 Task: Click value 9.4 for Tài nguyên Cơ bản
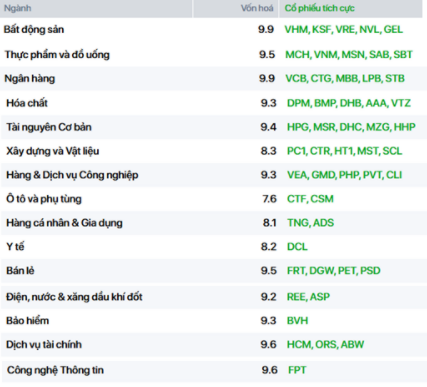[269, 127]
